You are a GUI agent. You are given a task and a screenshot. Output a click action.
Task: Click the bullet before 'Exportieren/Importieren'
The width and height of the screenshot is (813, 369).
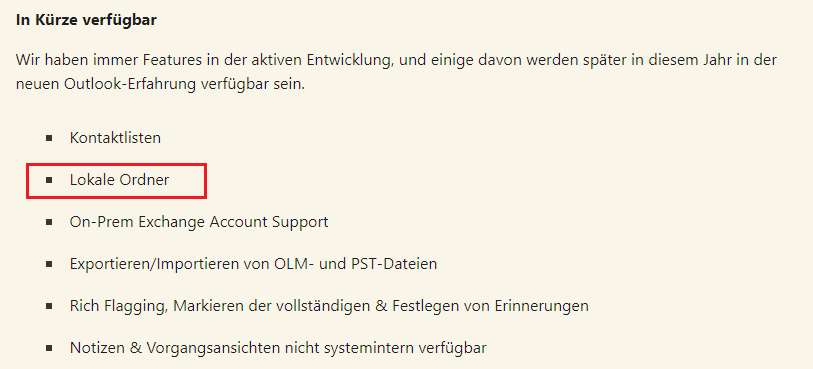coord(49,264)
